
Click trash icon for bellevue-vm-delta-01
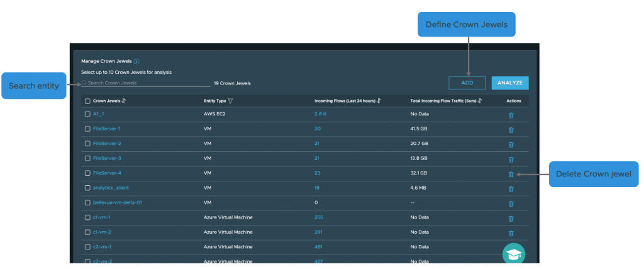point(511,203)
